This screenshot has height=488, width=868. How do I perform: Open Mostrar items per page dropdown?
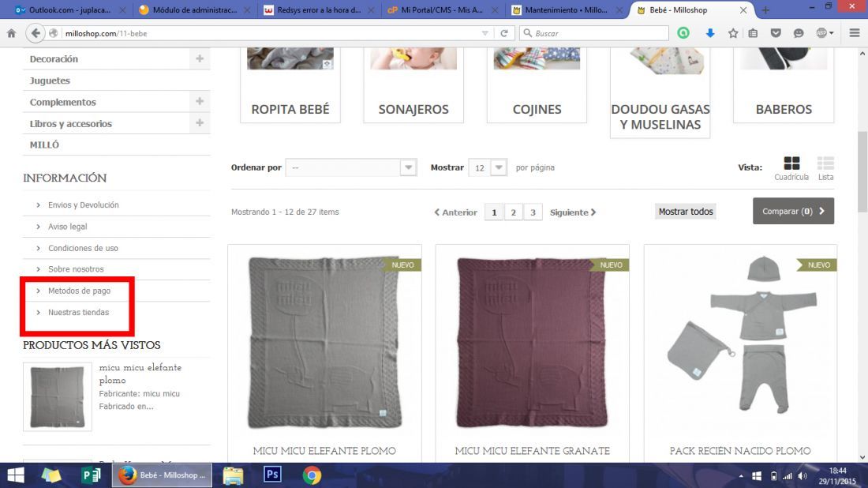pos(488,167)
